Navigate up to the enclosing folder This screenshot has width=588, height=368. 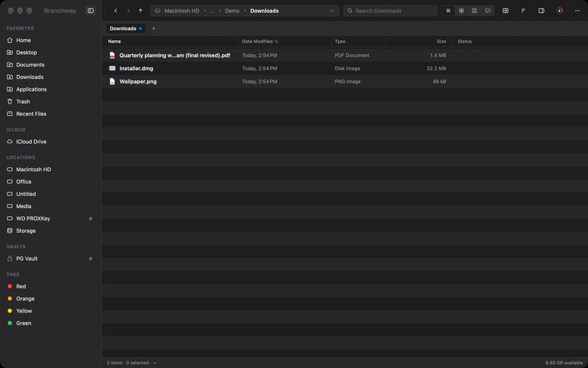tap(140, 11)
